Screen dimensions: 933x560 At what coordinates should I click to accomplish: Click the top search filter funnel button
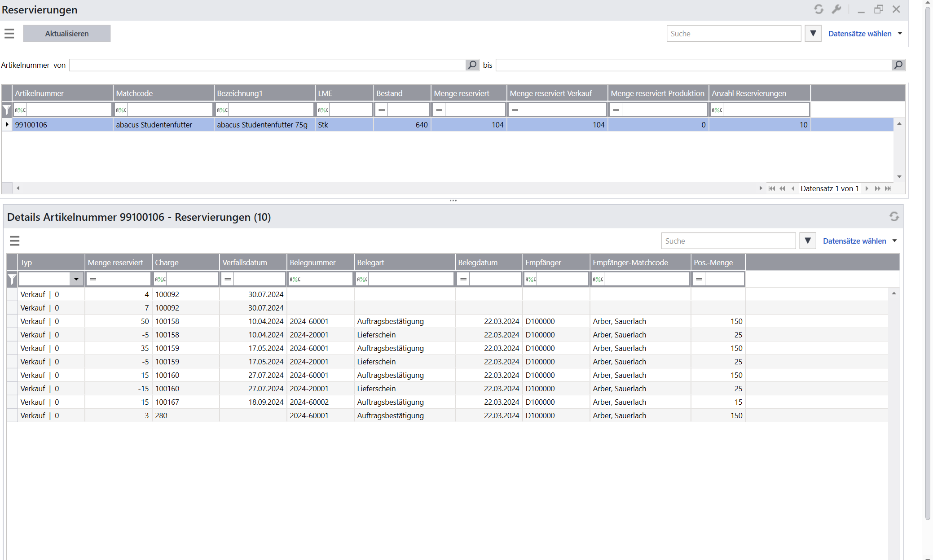pyautogui.click(x=813, y=34)
